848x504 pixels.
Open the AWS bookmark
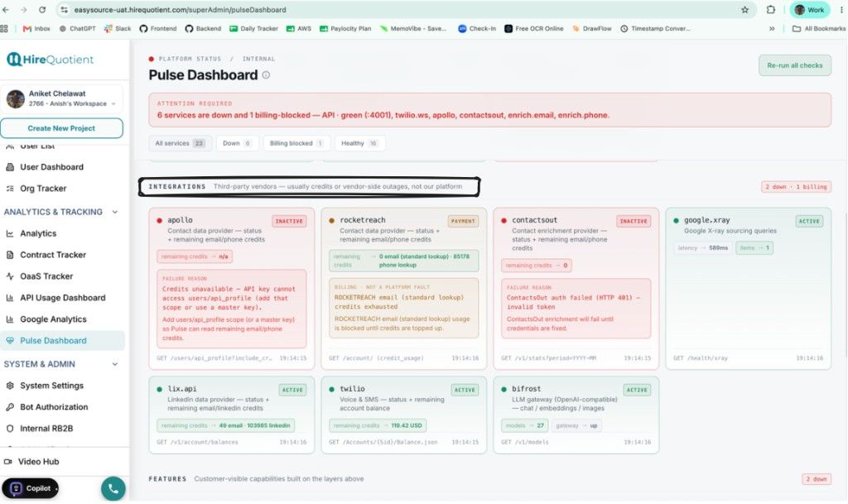[x=298, y=29]
